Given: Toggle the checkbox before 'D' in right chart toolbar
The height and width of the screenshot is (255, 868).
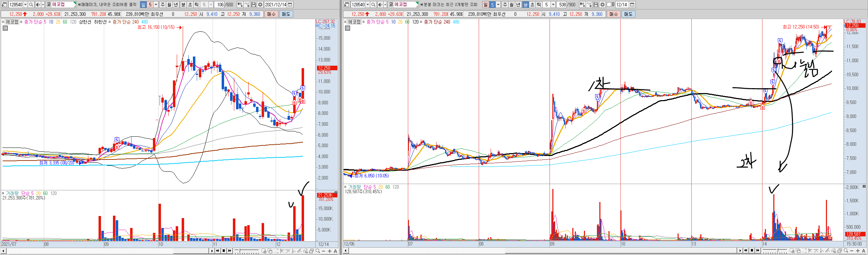Looking at the screenshot, I should tap(609, 5).
